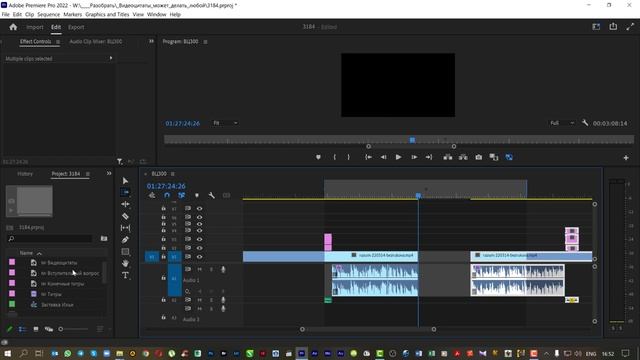Click Mark In button
640x360 pixels.
tap(335, 157)
